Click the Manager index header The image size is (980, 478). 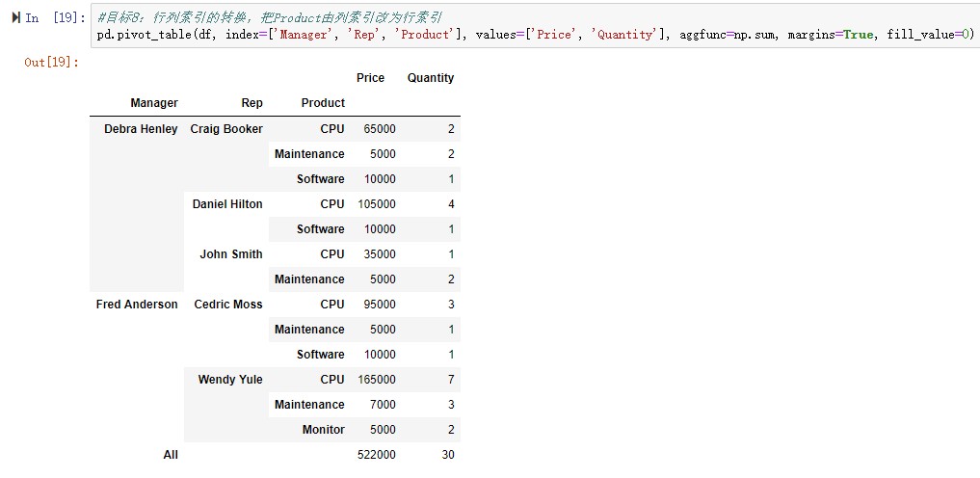click(x=154, y=103)
